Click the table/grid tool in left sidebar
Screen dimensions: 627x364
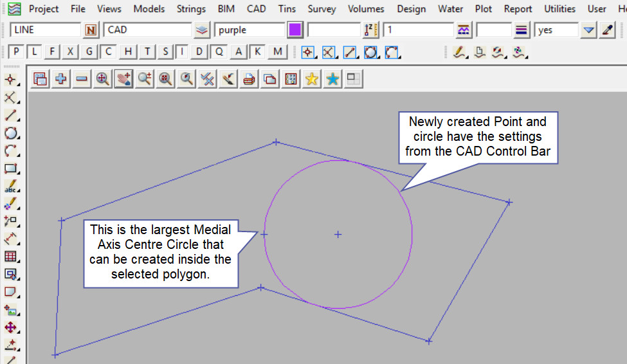tap(11, 257)
